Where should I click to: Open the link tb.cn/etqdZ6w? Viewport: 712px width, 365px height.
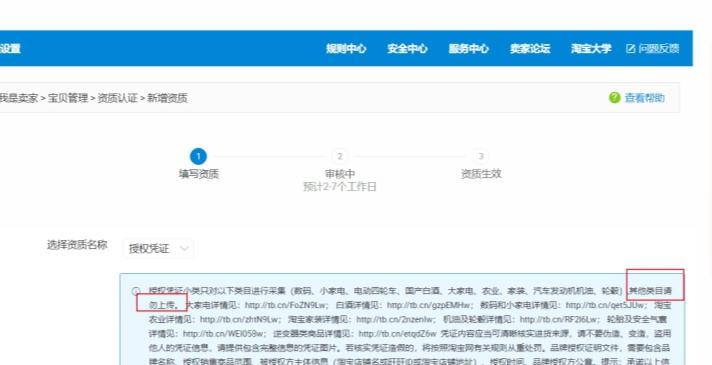click(x=397, y=334)
